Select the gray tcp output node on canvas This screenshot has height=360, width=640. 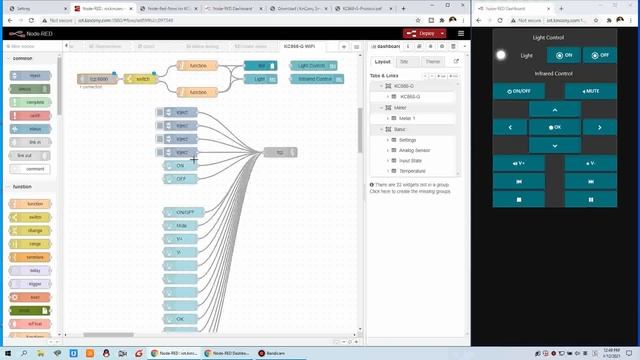click(x=280, y=152)
